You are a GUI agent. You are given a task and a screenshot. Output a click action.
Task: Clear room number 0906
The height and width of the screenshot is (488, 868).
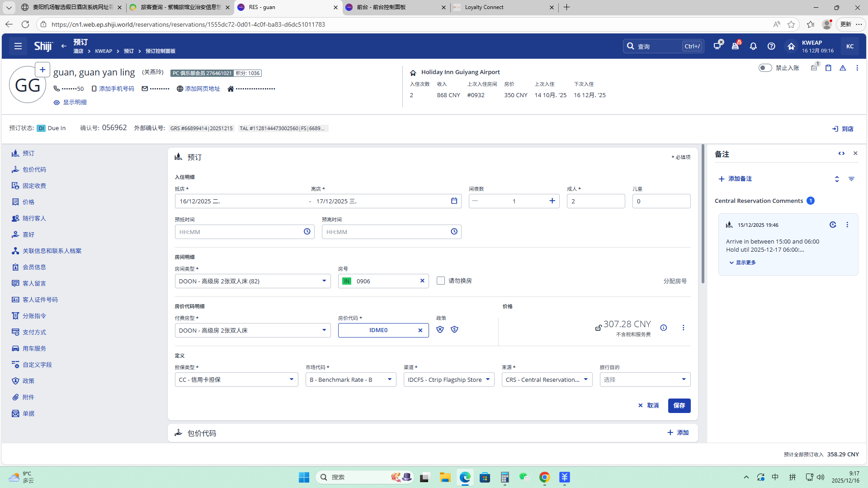click(x=422, y=281)
